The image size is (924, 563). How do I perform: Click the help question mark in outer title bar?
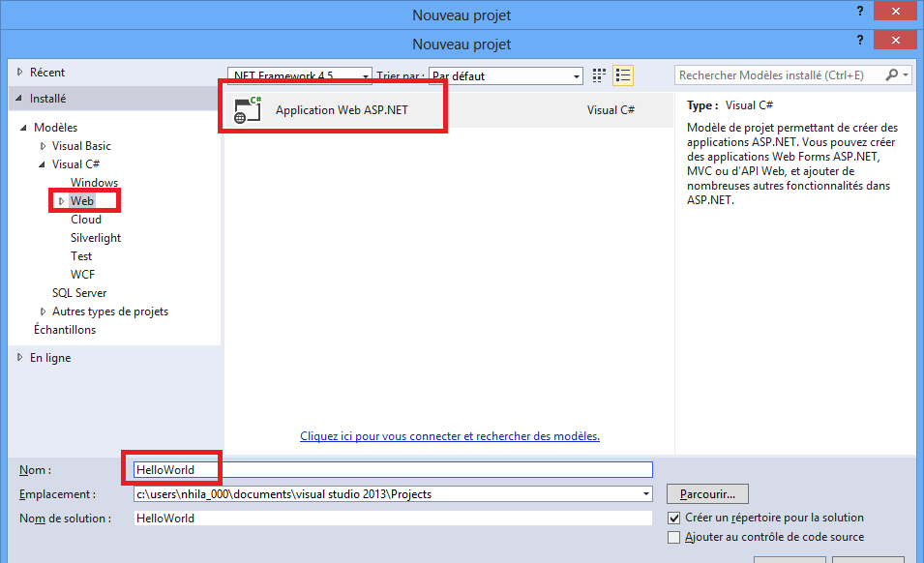click(860, 11)
